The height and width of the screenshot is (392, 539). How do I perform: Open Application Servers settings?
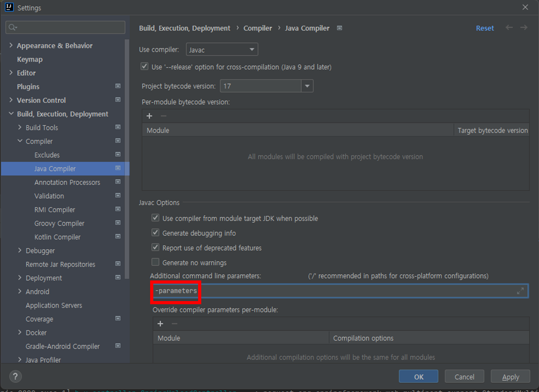[54, 305]
